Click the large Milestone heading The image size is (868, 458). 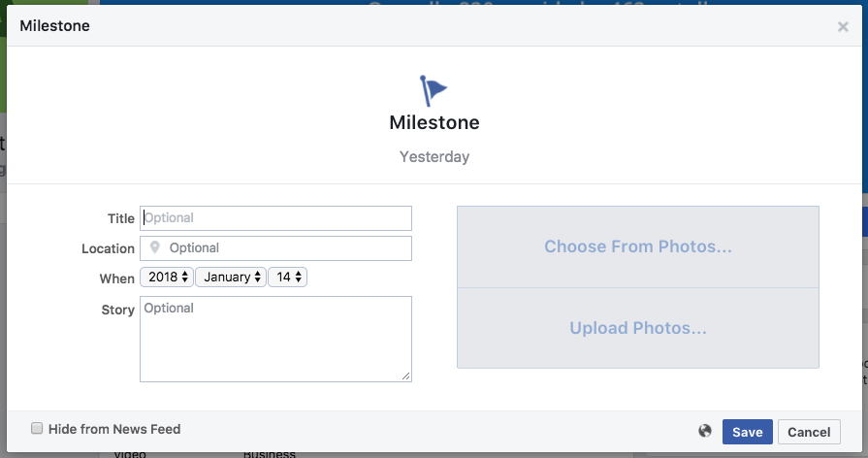point(434,122)
